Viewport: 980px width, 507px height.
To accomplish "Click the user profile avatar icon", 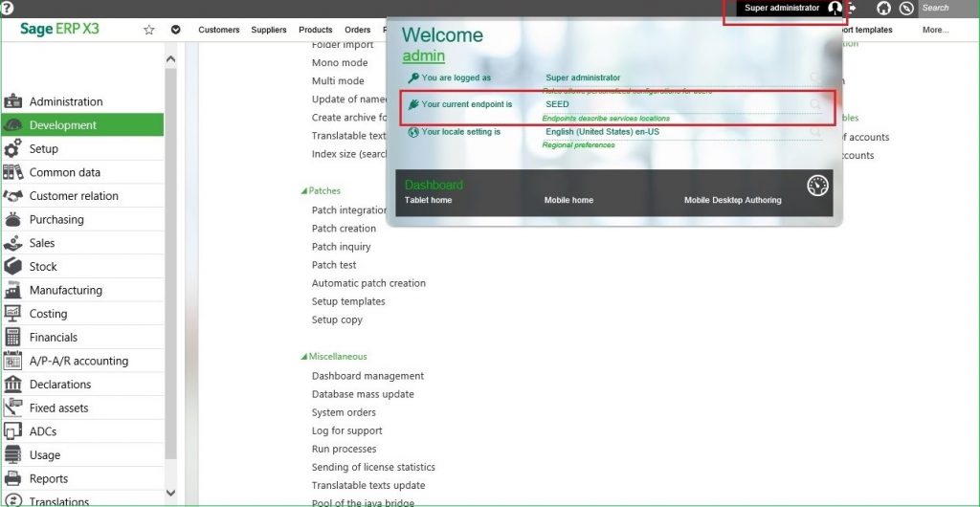I will click(835, 8).
